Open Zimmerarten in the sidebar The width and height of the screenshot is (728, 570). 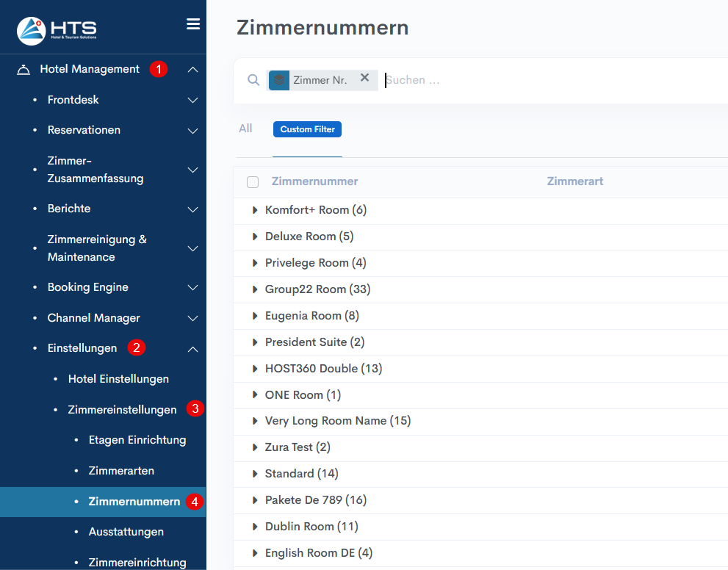pyautogui.click(x=121, y=471)
